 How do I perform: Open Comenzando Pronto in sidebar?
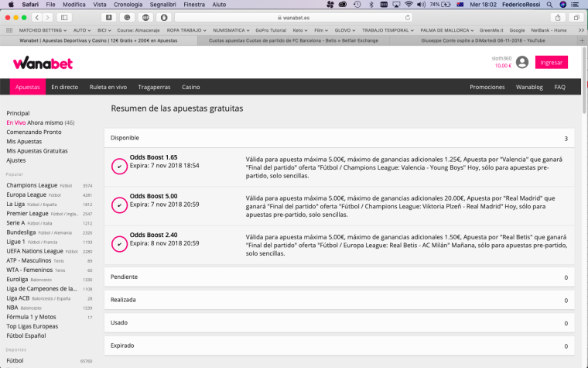click(34, 132)
